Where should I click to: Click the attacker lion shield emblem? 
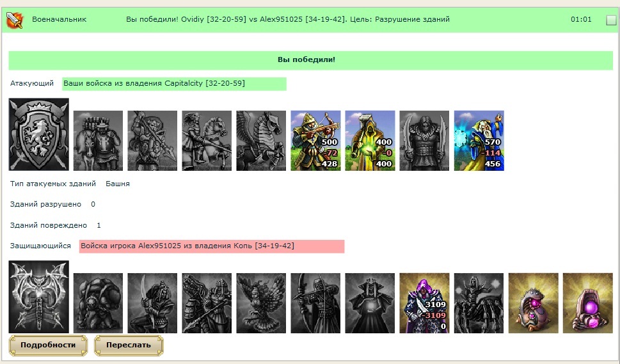point(39,134)
